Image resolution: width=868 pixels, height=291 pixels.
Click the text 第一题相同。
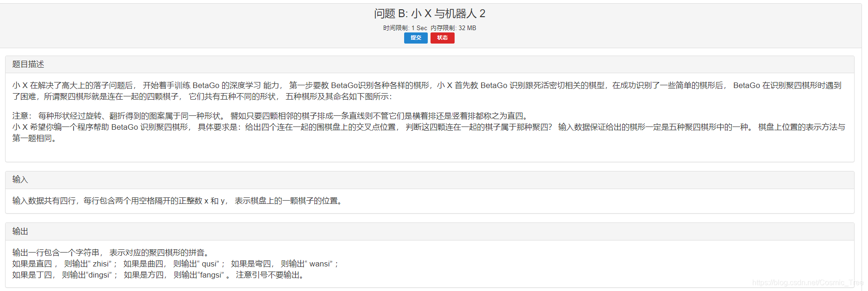[36, 138]
